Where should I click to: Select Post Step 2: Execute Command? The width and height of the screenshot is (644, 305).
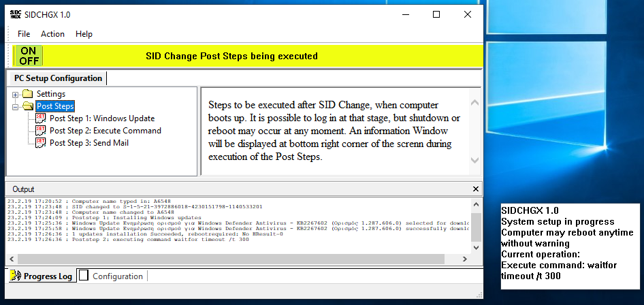(106, 131)
